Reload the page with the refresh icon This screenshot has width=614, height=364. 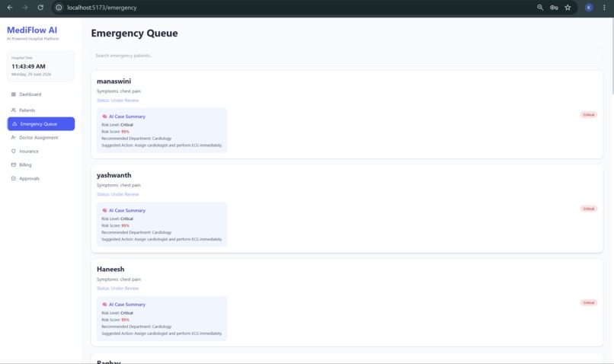[40, 8]
